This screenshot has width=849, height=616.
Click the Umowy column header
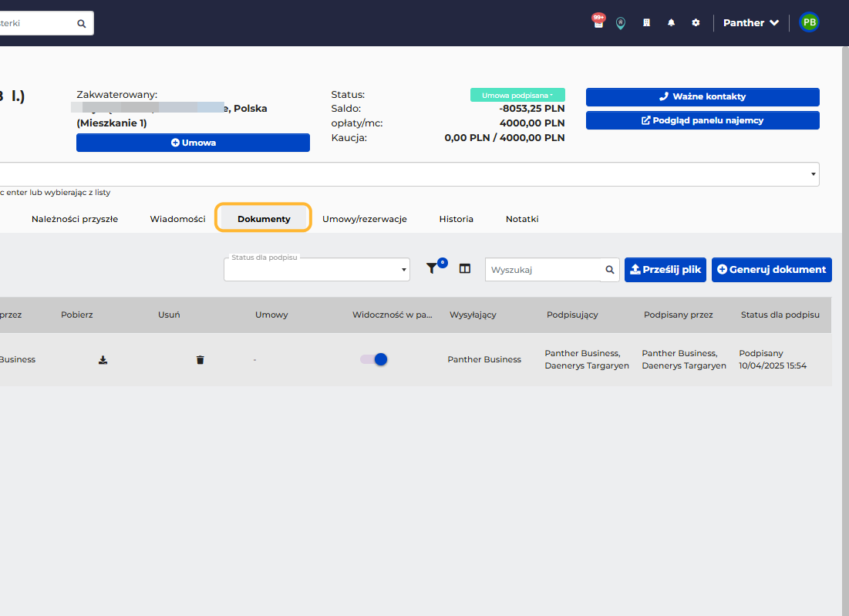(x=271, y=315)
